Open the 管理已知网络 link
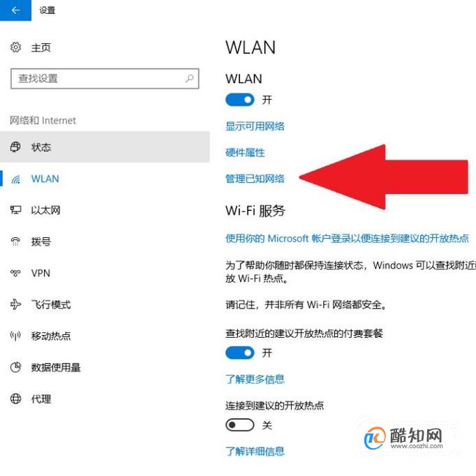The height and width of the screenshot is (476, 476). [255, 179]
